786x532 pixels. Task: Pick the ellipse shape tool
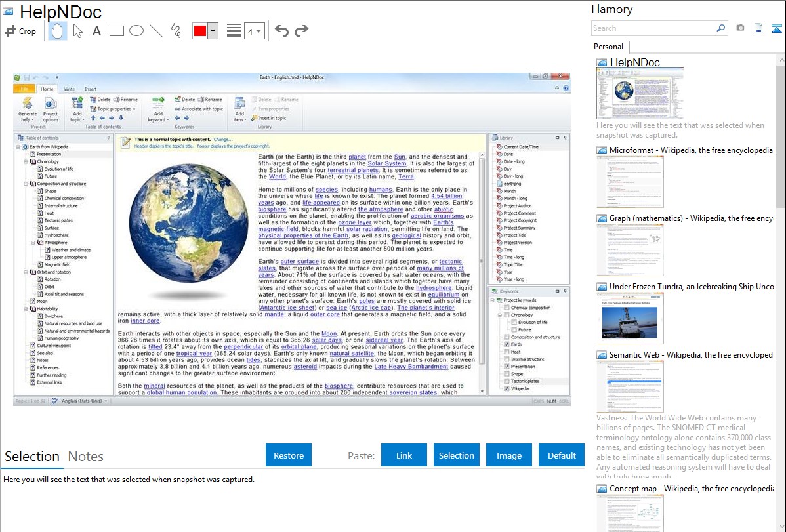coord(136,31)
